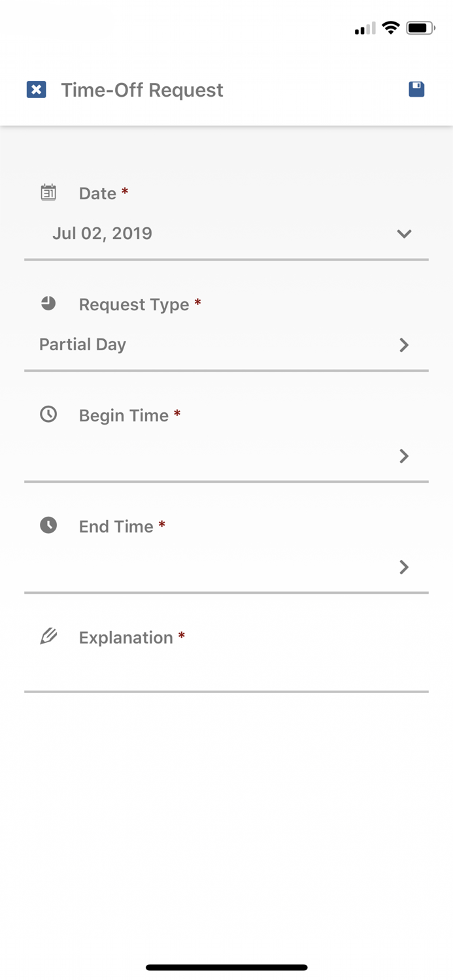Click the Begin Time clock icon
Viewport: 453px width, 980px height.
[48, 414]
